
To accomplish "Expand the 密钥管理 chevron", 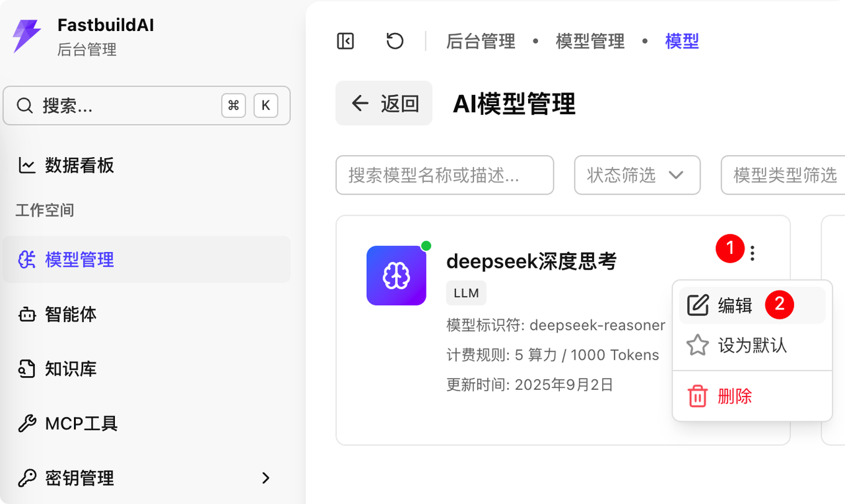I will point(267,478).
